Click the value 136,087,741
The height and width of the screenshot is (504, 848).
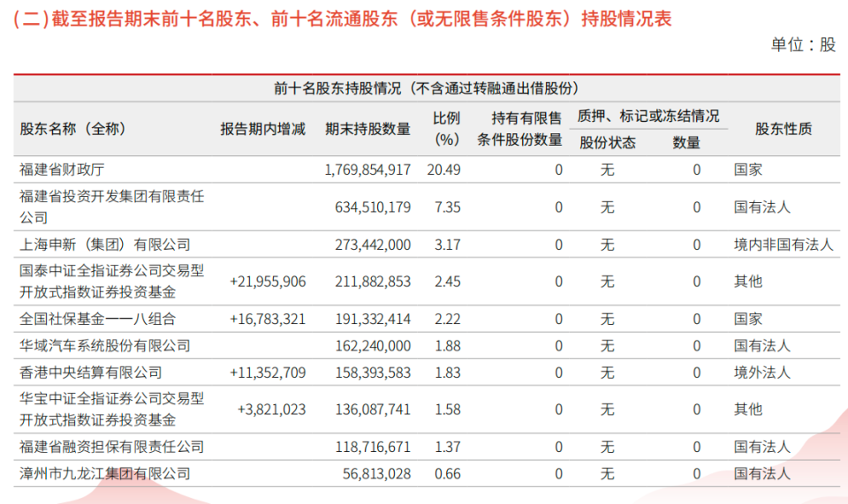click(373, 410)
